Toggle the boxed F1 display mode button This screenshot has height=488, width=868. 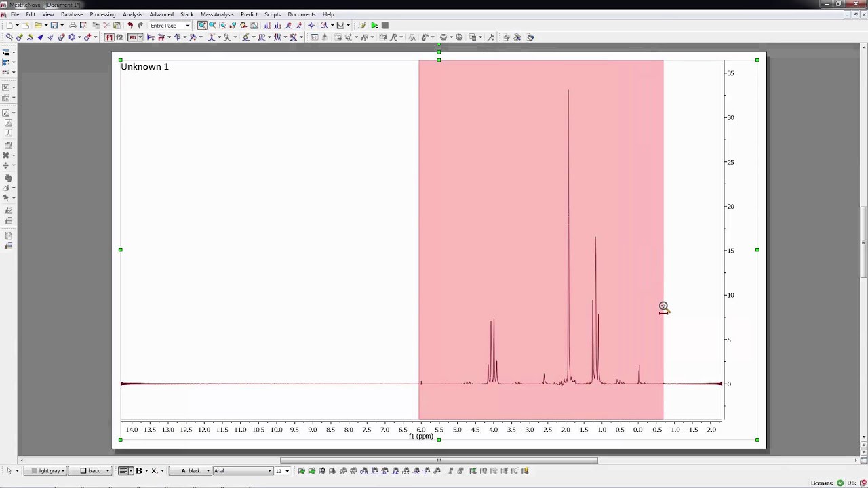click(133, 37)
